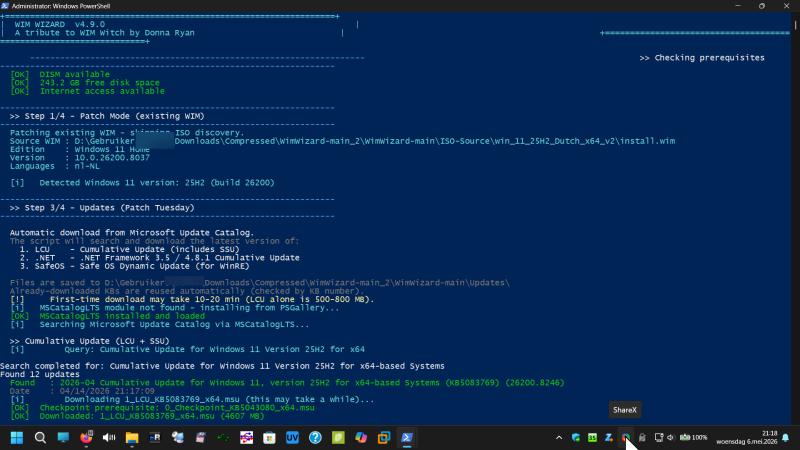This screenshot has height=450, width=800.
Task: Open Copilot from the taskbar
Action: click(361, 438)
